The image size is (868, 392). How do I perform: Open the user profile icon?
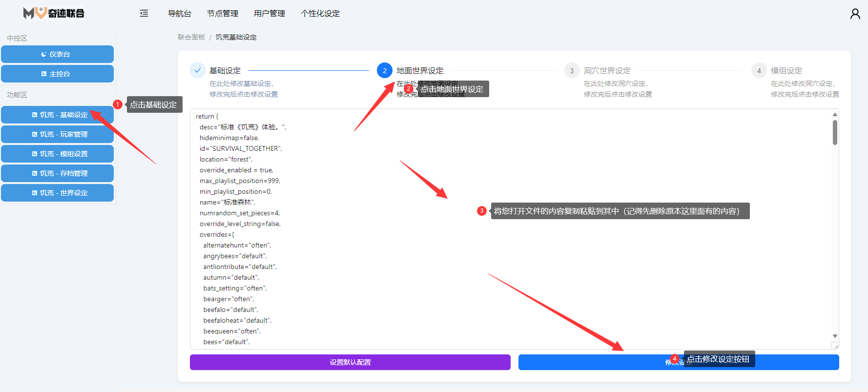[855, 14]
